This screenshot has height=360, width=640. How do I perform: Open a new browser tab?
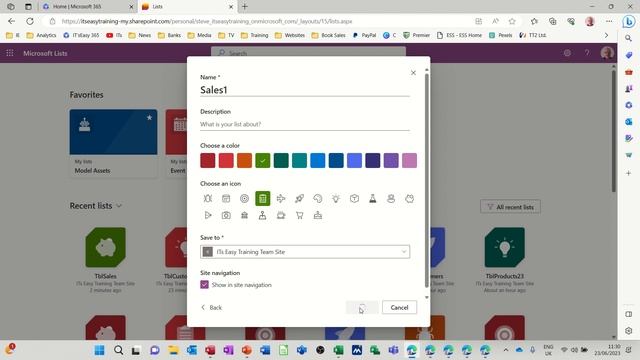(x=245, y=7)
